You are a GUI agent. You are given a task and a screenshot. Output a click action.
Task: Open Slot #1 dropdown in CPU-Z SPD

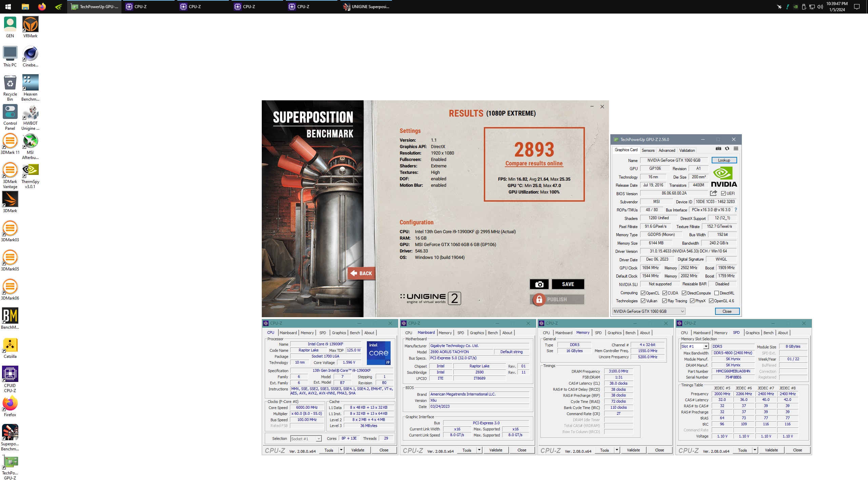(694, 346)
